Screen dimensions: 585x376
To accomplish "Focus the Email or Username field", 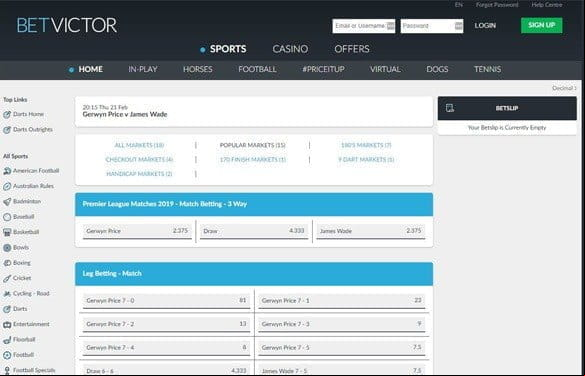I will point(364,26).
